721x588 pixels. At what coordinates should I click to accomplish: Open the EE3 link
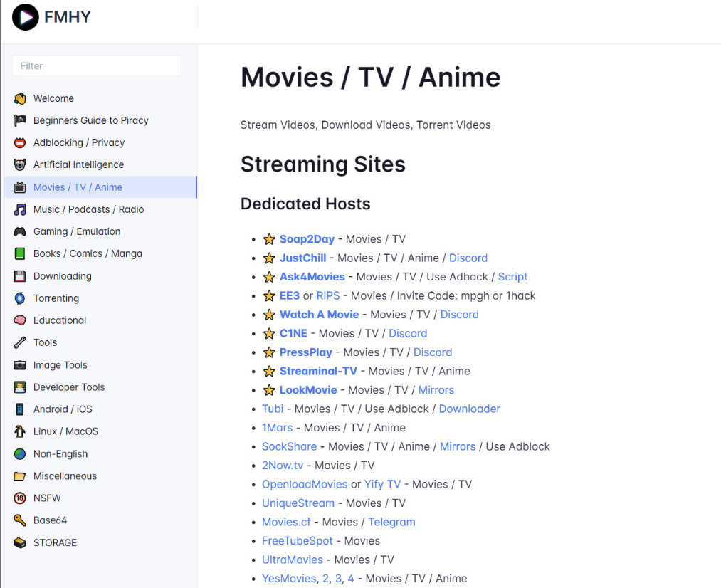(290, 295)
